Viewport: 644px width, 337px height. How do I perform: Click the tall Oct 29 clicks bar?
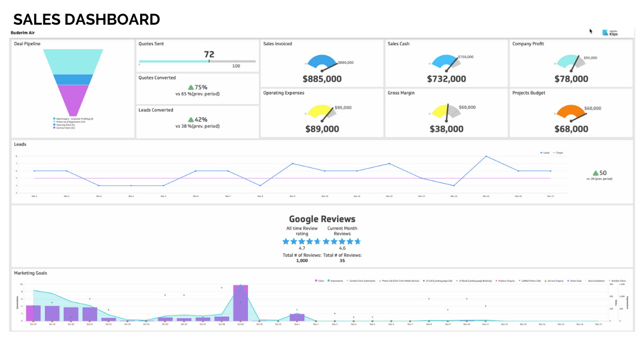click(240, 303)
